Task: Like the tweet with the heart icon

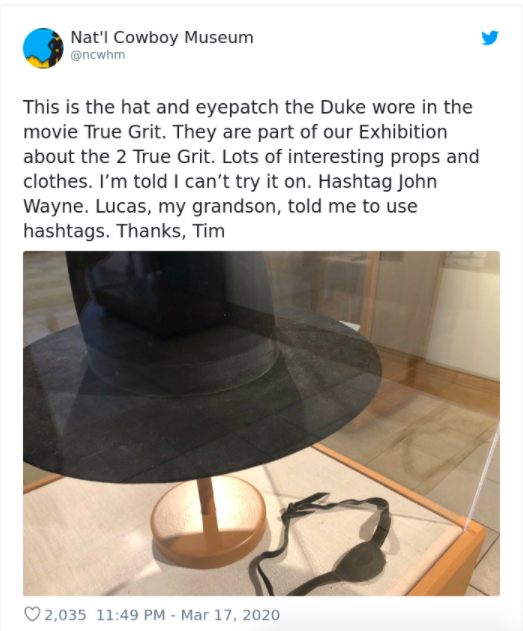Action: coord(32,615)
